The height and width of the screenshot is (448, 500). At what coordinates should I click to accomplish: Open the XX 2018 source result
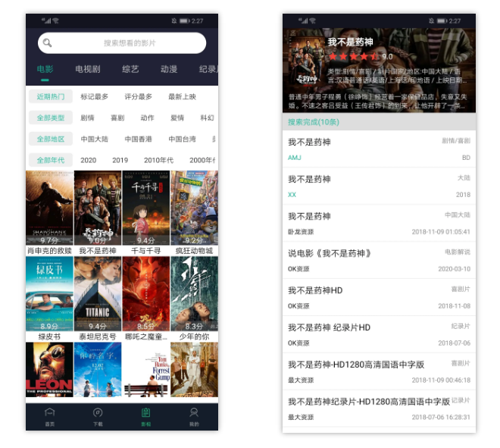379,186
